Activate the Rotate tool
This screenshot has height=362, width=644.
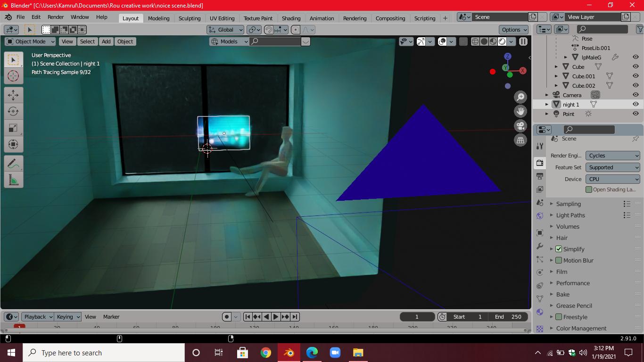(x=13, y=111)
